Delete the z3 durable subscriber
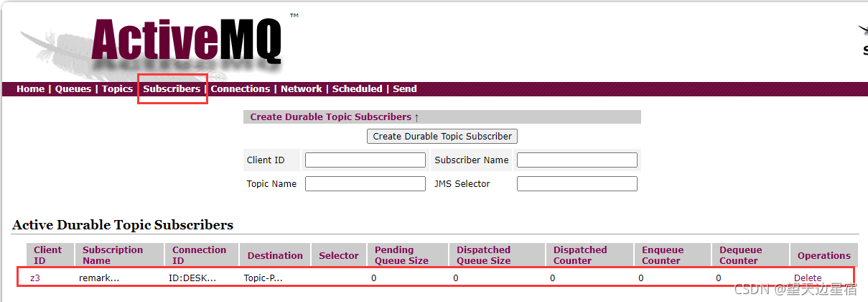 (808, 278)
